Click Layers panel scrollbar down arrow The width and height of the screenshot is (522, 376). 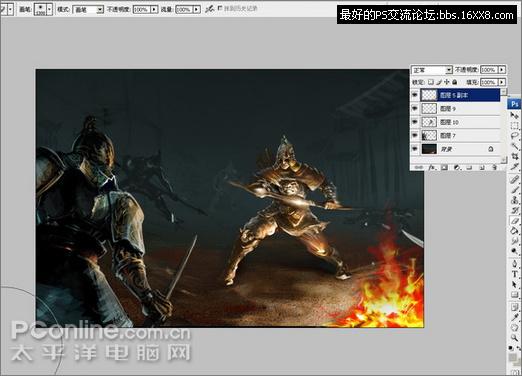[504, 160]
